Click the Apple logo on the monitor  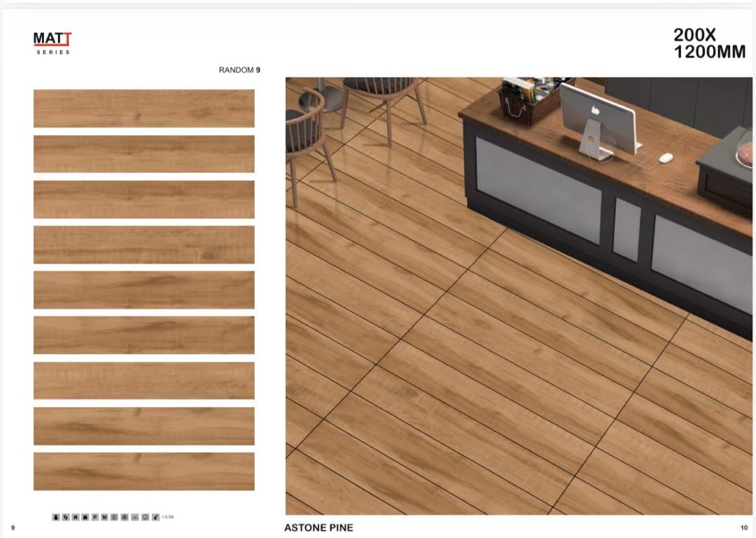pyautogui.click(x=595, y=111)
